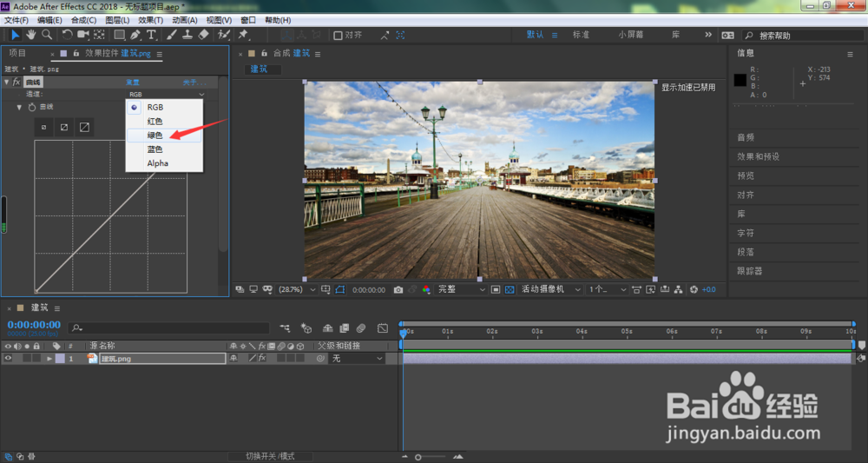Viewport: 868px width, 463px height.
Task: Select the Zoom magnifier tool
Action: click(x=47, y=35)
